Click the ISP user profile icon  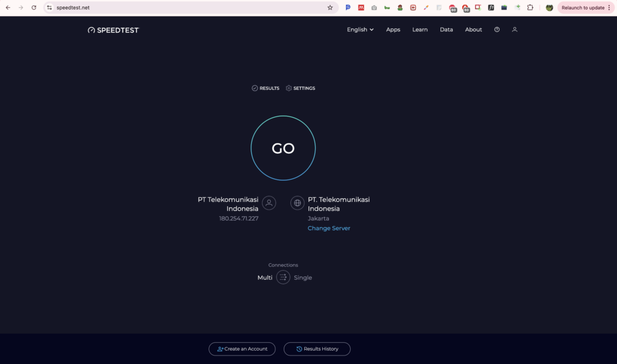click(269, 203)
